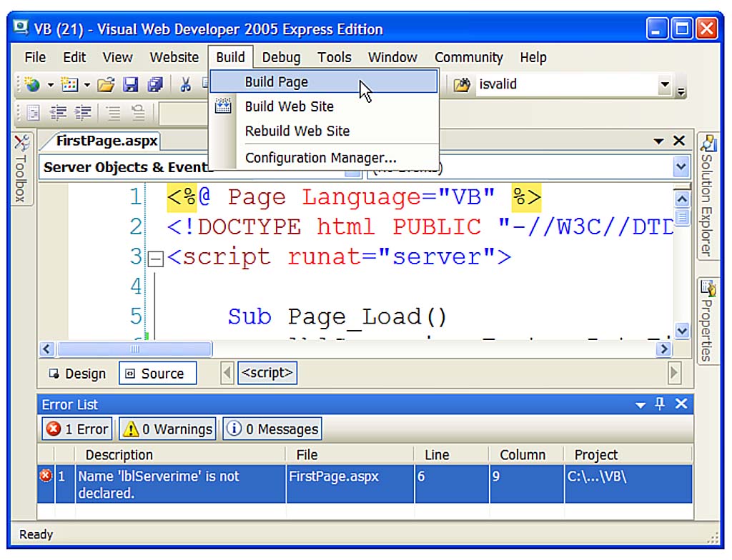Toggle the 1 Error filter
This screenshot has width=732, height=560.
tap(77, 429)
